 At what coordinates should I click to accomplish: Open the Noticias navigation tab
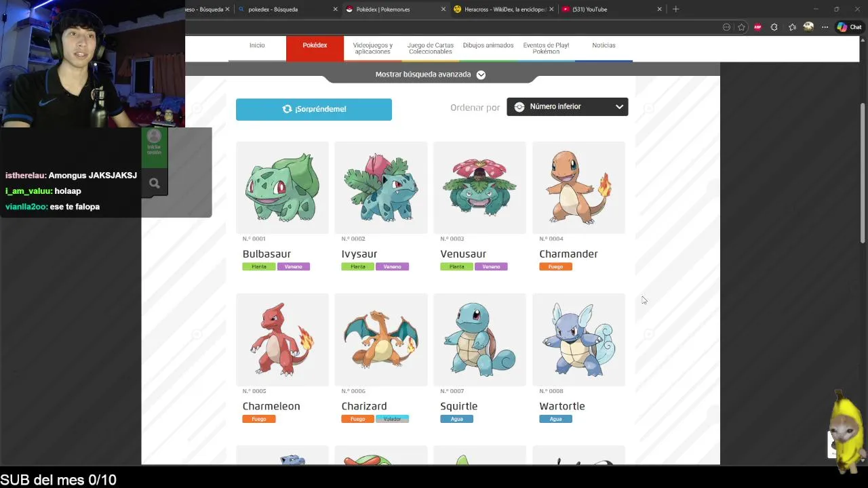[x=604, y=45]
